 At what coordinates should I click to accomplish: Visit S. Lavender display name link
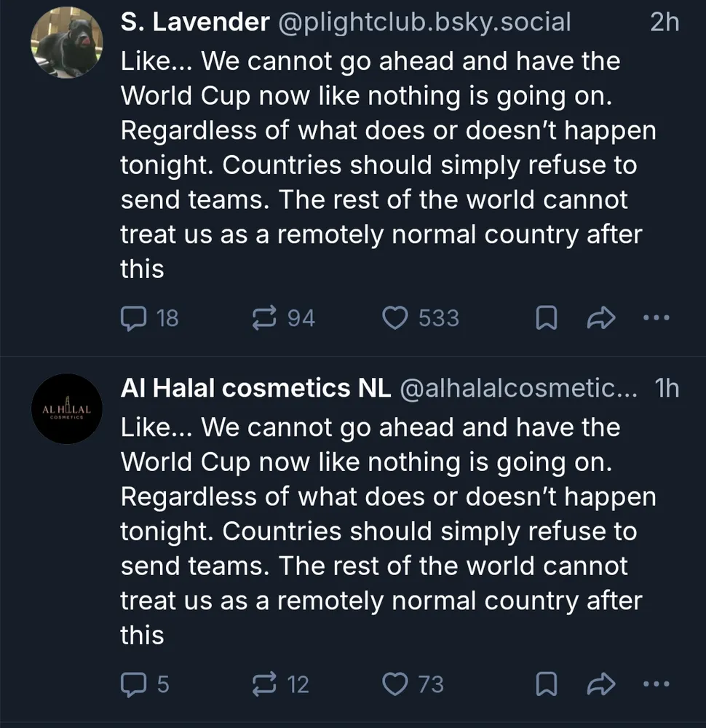[x=194, y=23]
